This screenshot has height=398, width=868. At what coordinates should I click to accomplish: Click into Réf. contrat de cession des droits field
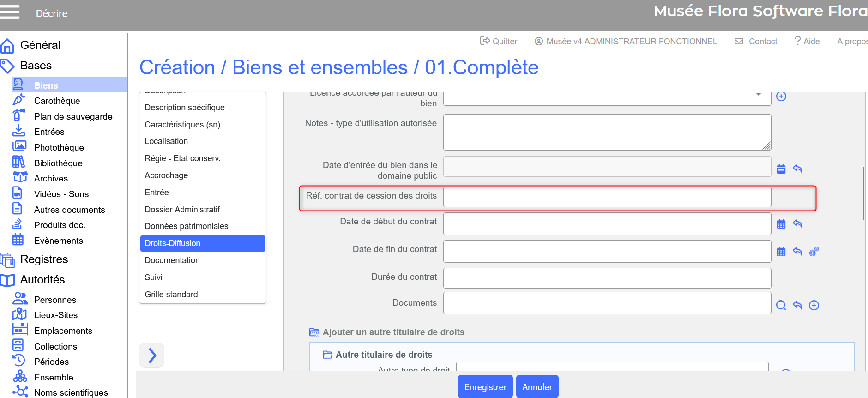[607, 197]
